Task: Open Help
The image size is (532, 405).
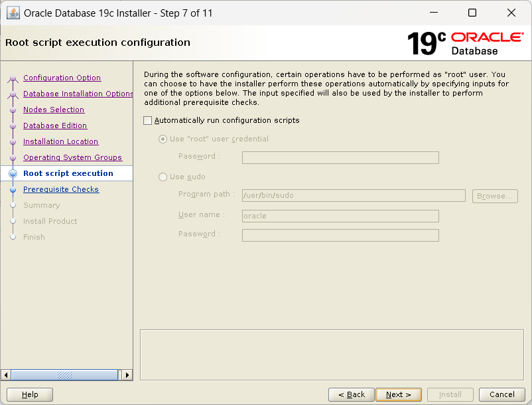Action: (30, 395)
